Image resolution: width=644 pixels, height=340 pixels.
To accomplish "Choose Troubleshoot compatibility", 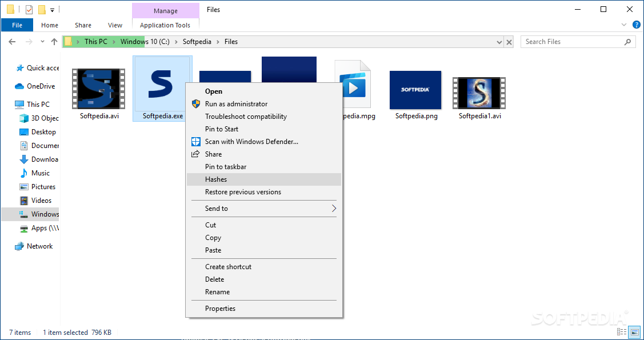I will 264,116.
